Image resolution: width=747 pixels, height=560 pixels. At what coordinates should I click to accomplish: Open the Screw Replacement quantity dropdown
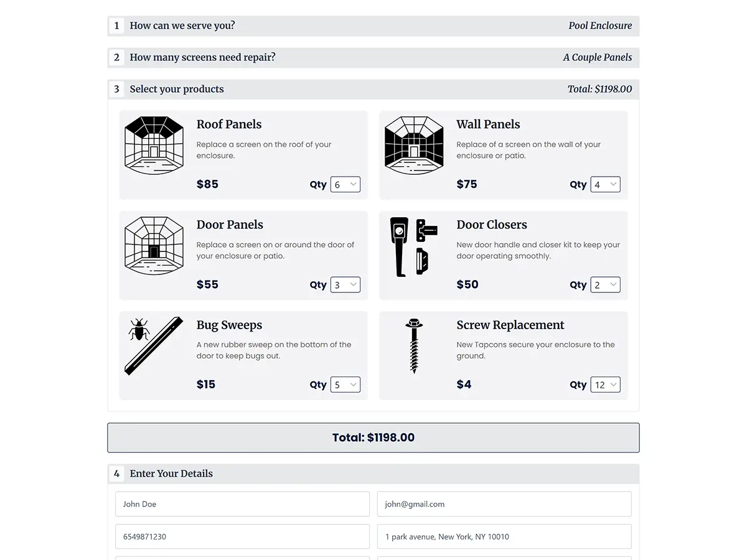coord(605,385)
